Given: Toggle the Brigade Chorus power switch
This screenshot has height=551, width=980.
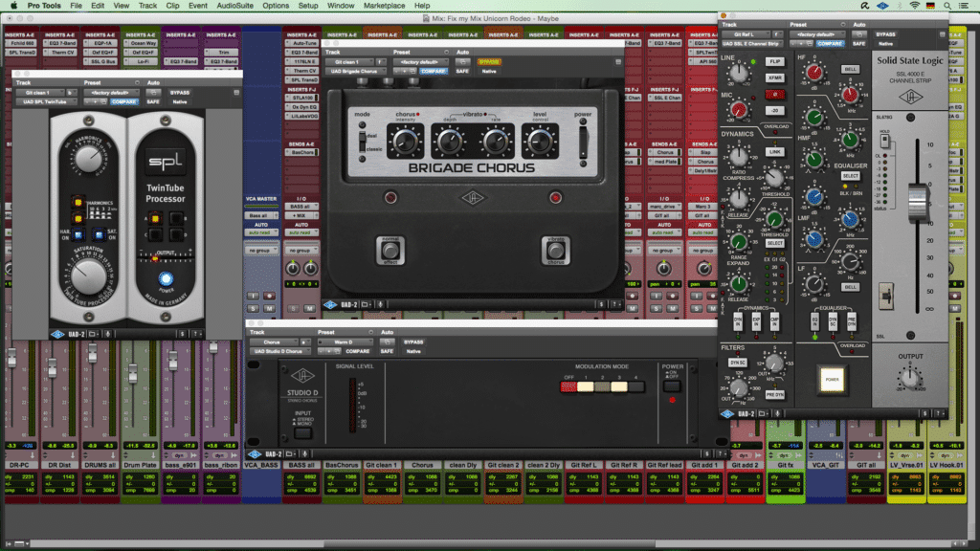Looking at the screenshot, I should [583, 143].
